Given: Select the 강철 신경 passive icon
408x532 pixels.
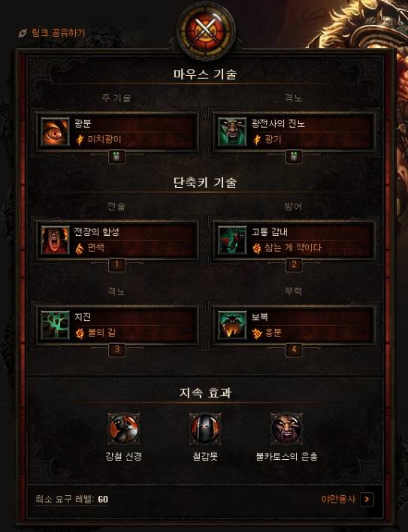Looking at the screenshot, I should 123,428.
